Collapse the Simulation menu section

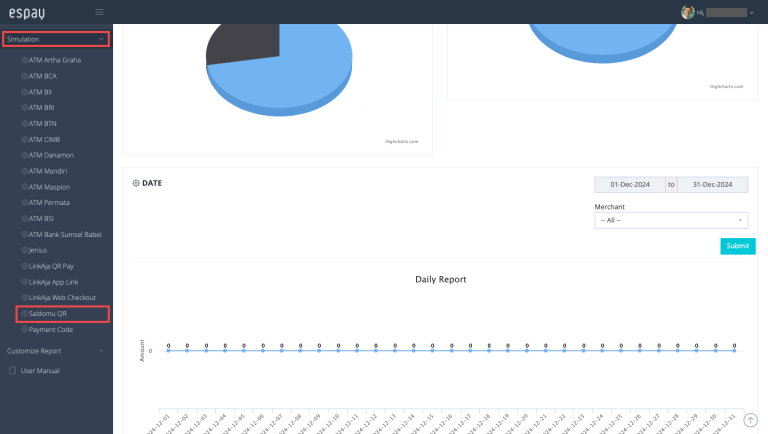tap(56, 39)
